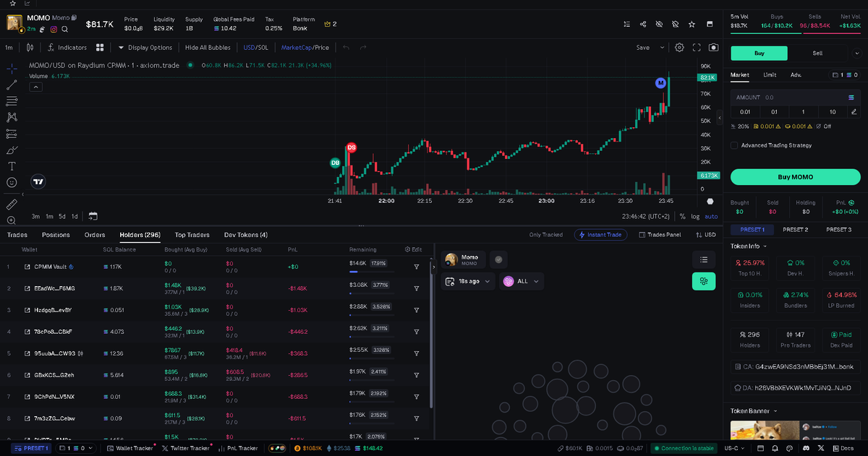Screen dimensions: 868x456
Task: Open the Fibonacci retracement tool
Action: tap(12, 101)
